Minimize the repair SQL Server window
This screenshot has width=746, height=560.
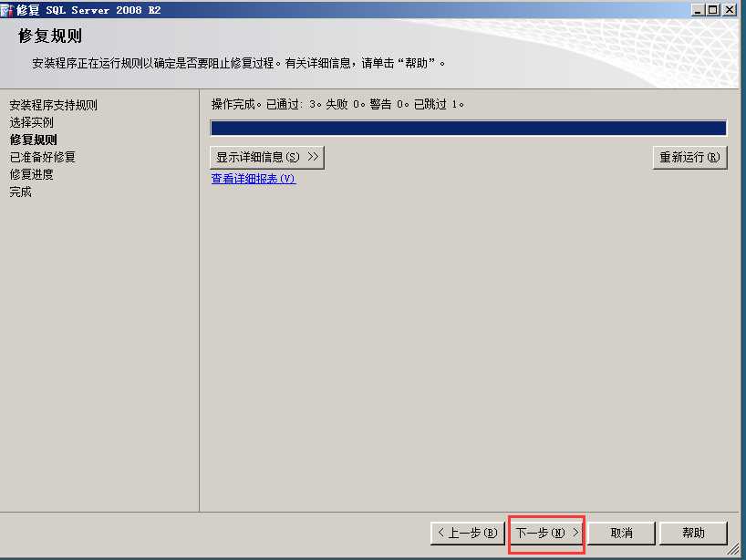(698, 9)
